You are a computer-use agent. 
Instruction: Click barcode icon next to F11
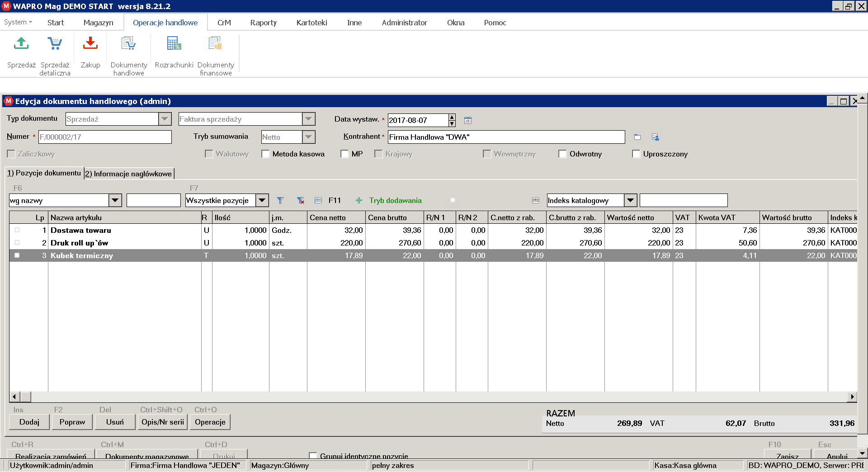pyautogui.click(x=318, y=200)
